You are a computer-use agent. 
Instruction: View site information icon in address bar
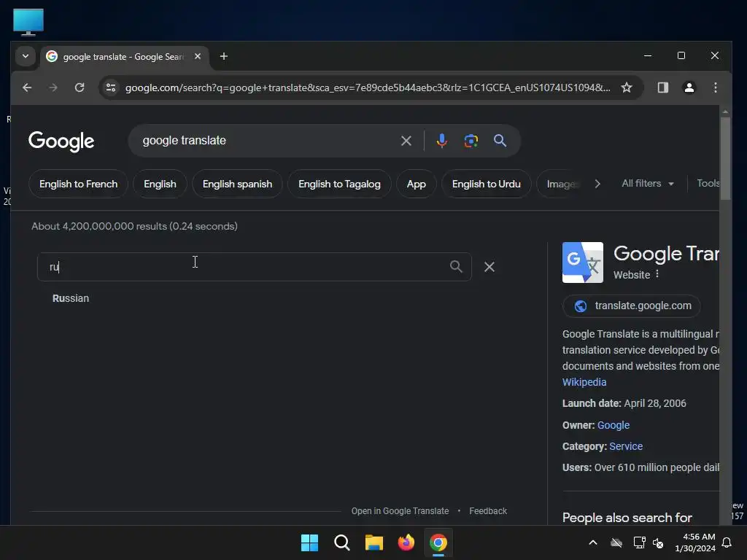tap(111, 87)
